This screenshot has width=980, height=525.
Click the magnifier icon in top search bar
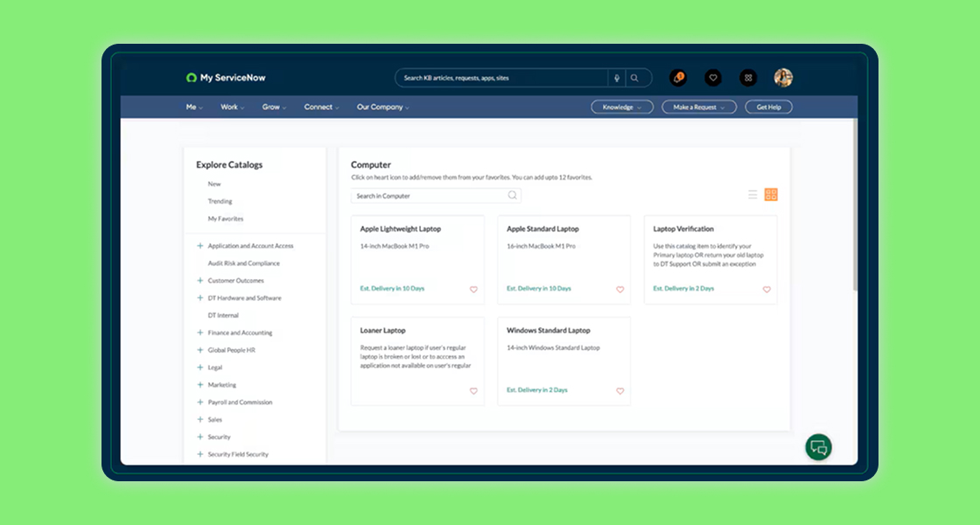pos(634,78)
